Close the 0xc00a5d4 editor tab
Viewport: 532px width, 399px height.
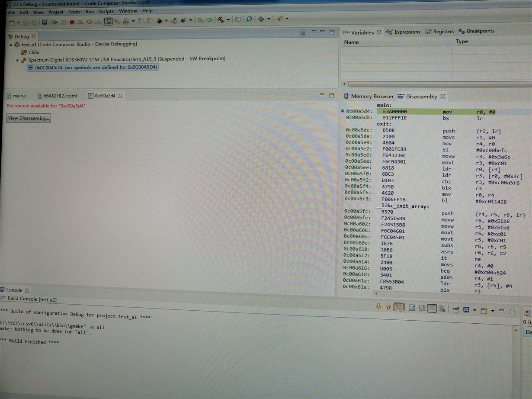[x=121, y=96]
